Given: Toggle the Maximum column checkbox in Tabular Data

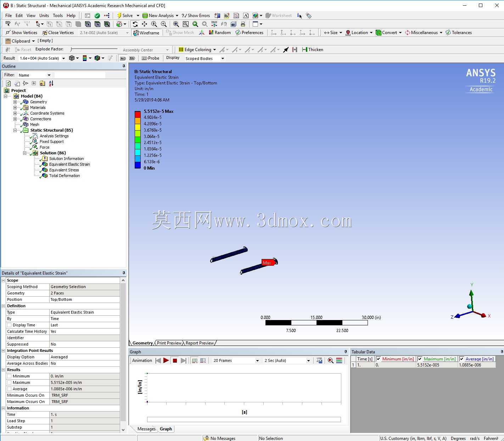Looking at the screenshot, I should click(420, 359).
